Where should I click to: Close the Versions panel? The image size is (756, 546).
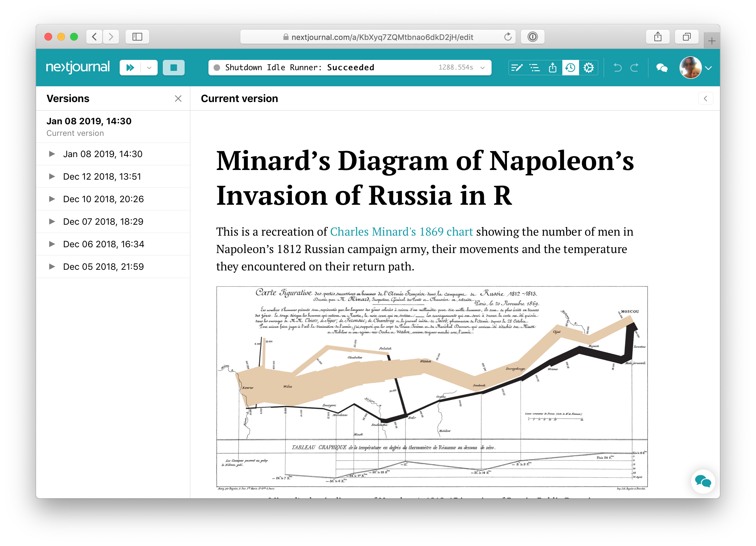click(x=178, y=99)
